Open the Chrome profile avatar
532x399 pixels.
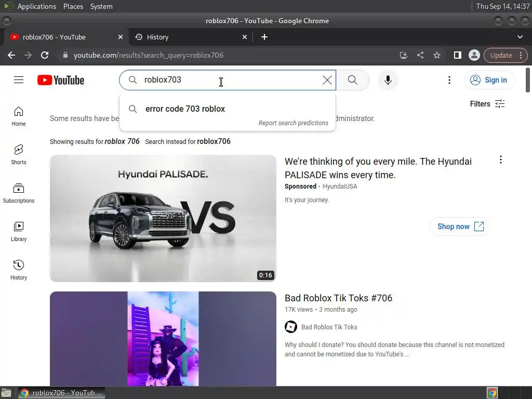474,55
